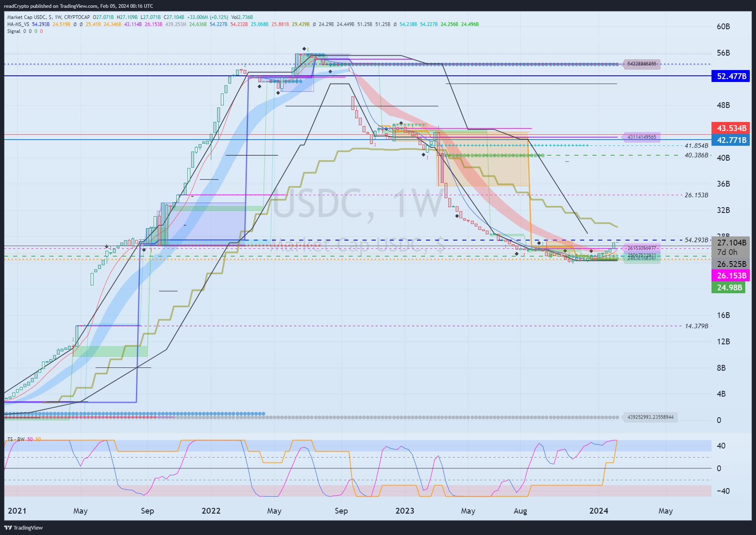Click the +33.006M (+0.12%) change value
Image resolution: width=756 pixels, height=535 pixels.
click(208, 17)
